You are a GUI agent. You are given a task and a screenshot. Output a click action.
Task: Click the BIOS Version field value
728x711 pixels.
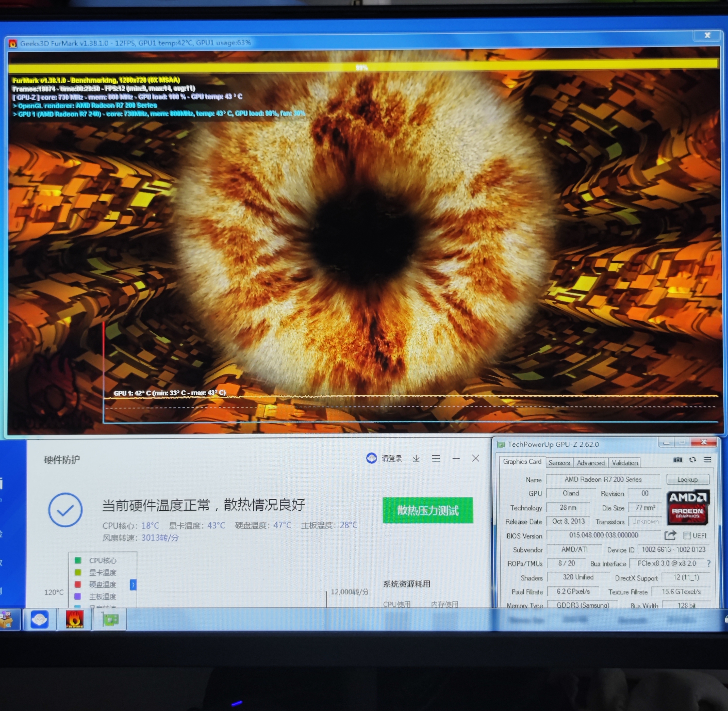(x=603, y=535)
